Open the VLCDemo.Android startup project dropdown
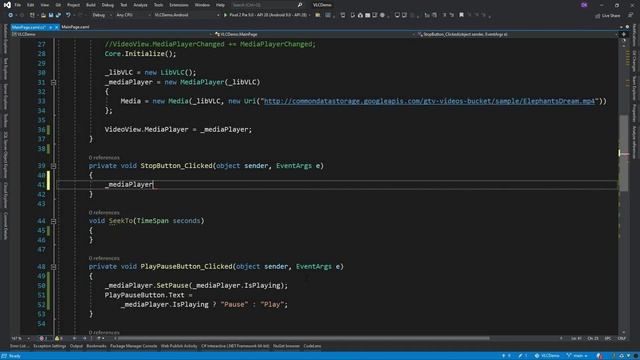This screenshot has width=640, height=360. [186, 15]
